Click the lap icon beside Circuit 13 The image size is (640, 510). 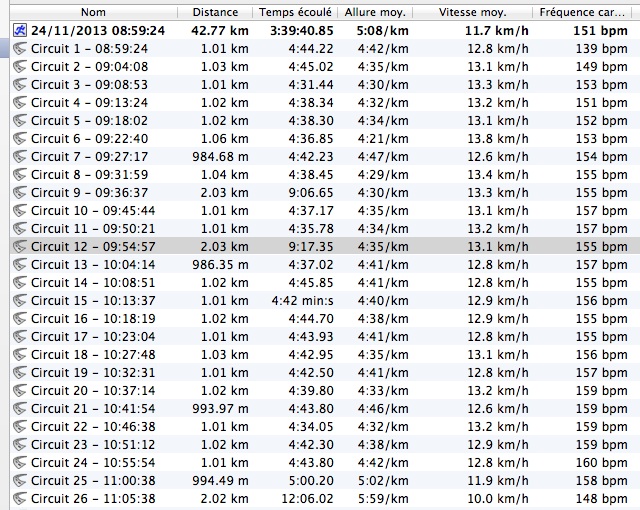point(20,264)
